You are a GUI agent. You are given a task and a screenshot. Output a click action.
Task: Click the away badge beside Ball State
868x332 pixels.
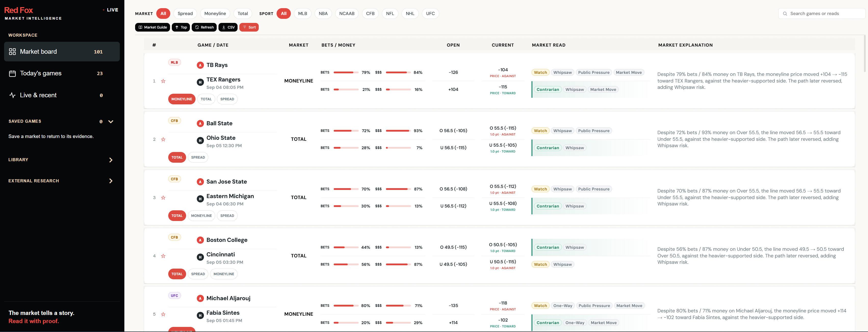point(200,123)
